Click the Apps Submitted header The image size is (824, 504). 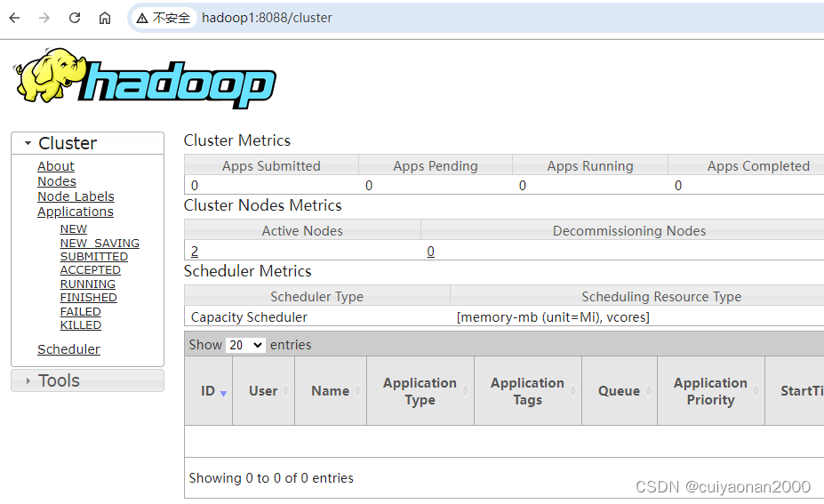[x=271, y=166]
